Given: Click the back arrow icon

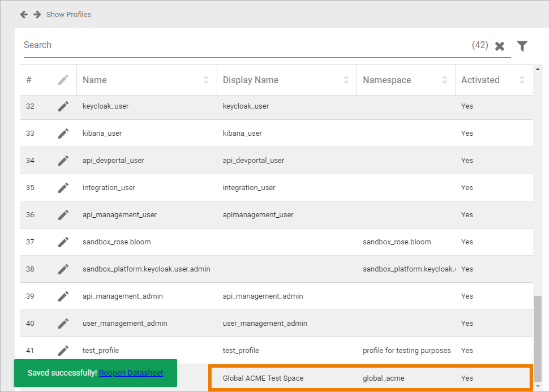Looking at the screenshot, I should pyautogui.click(x=24, y=14).
